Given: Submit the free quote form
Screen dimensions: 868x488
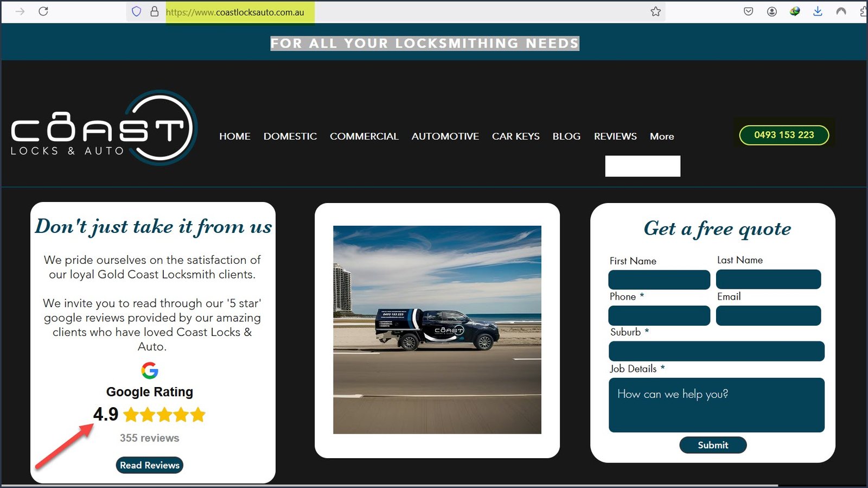Looking at the screenshot, I should coord(712,445).
